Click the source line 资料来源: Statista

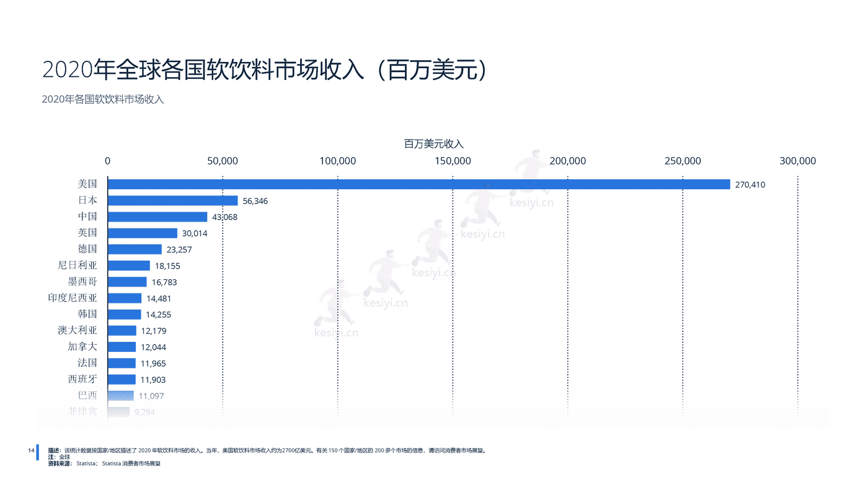[104, 464]
